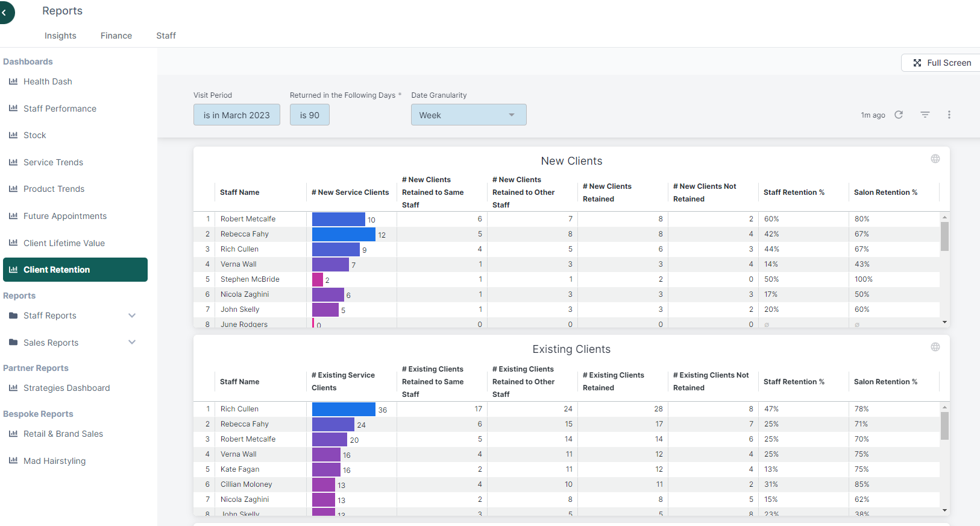Open the Client Lifetime Value dashboard

click(64, 243)
